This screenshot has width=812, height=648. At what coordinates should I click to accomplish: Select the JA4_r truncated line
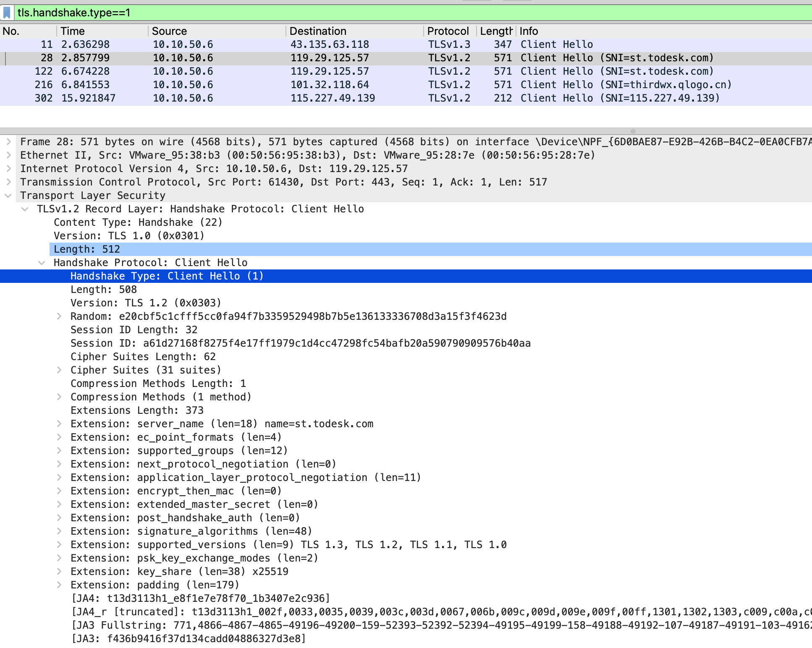point(442,612)
